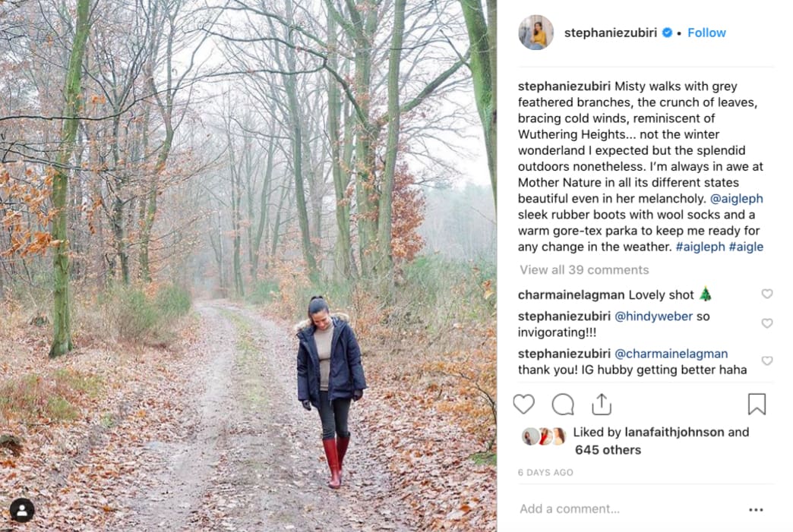This screenshot has width=793, height=532.
Task: Like charmainelagman's "Lovely shot" comment
Action: click(767, 294)
